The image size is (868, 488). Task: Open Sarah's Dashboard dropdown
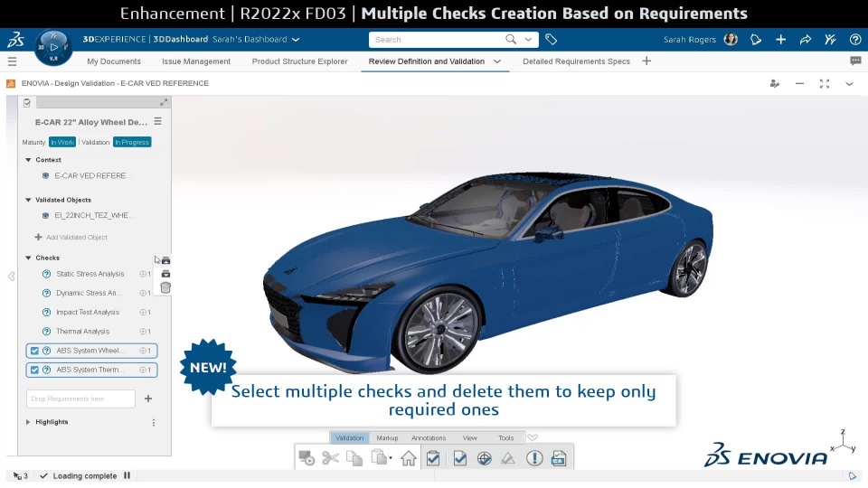click(x=296, y=39)
